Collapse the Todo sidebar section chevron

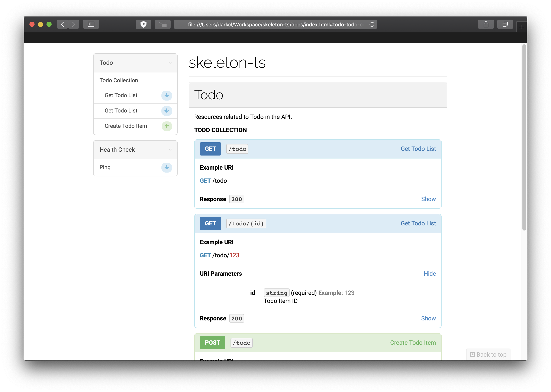click(x=170, y=63)
